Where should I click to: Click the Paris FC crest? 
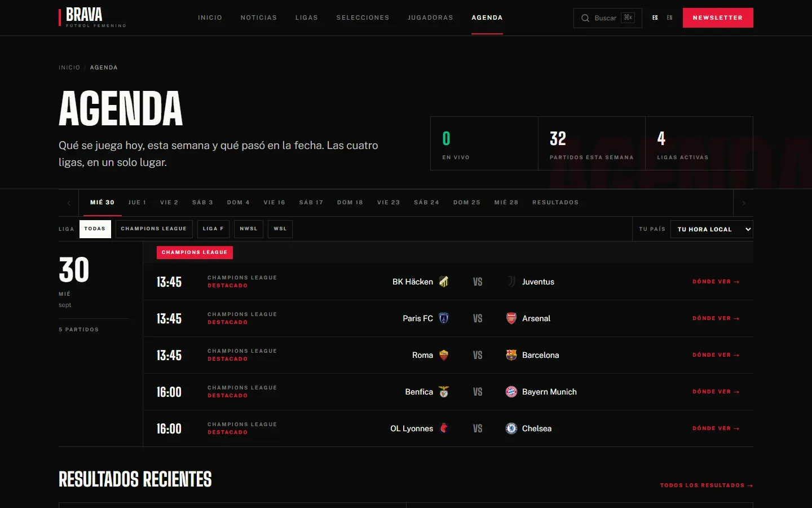[x=444, y=318]
